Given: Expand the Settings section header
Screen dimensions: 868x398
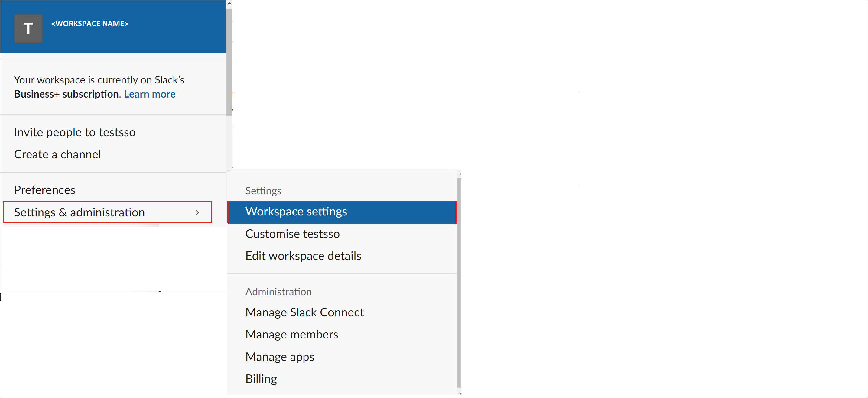Looking at the screenshot, I should coord(263,189).
